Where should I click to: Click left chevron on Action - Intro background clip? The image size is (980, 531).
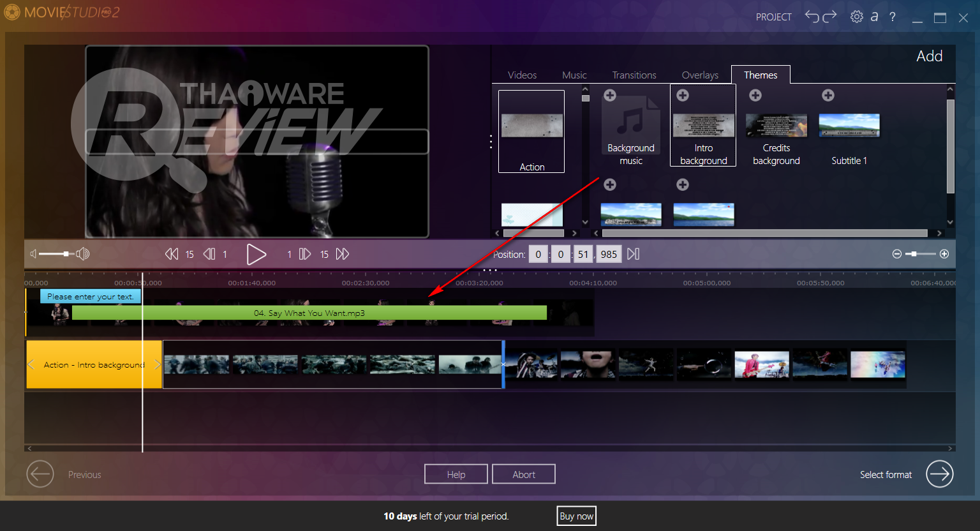tap(31, 364)
